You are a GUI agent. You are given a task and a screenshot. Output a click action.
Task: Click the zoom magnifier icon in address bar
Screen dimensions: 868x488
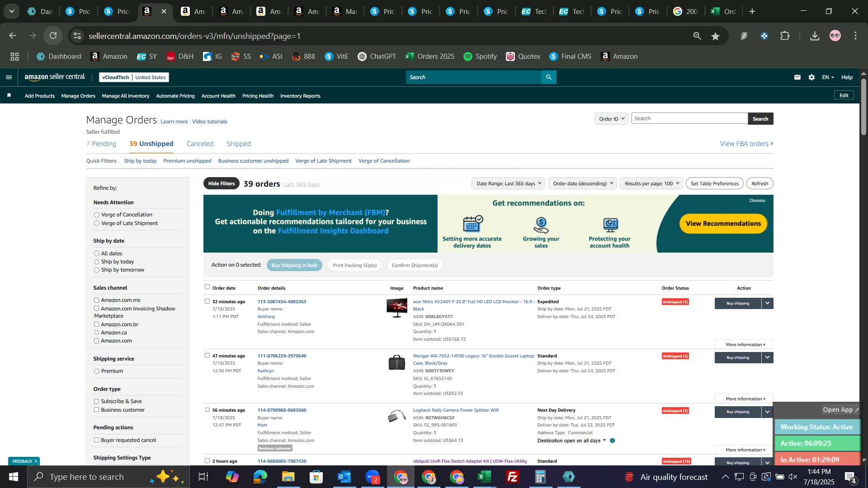click(x=697, y=36)
